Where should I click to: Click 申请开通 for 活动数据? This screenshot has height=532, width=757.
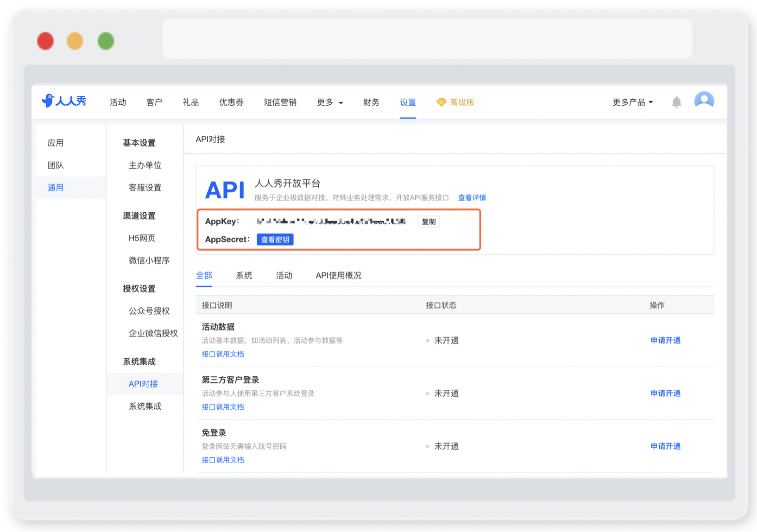pyautogui.click(x=665, y=340)
